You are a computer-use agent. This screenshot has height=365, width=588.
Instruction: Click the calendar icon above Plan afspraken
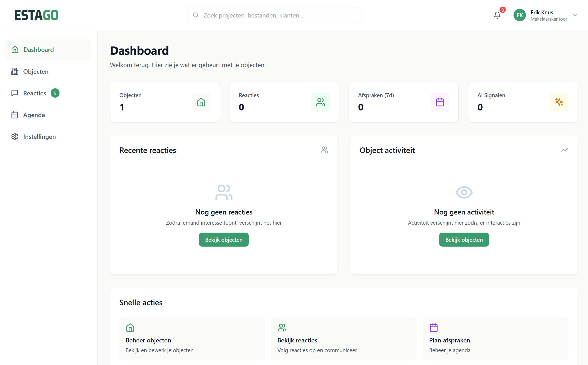(x=433, y=328)
